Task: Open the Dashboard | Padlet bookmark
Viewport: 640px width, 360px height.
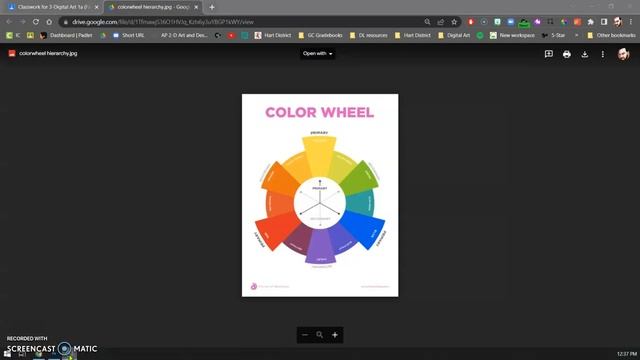Action: 66,36
